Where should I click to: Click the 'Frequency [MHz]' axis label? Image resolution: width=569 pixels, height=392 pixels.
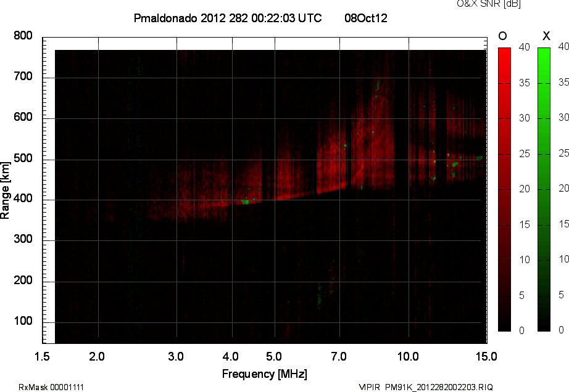pos(265,374)
